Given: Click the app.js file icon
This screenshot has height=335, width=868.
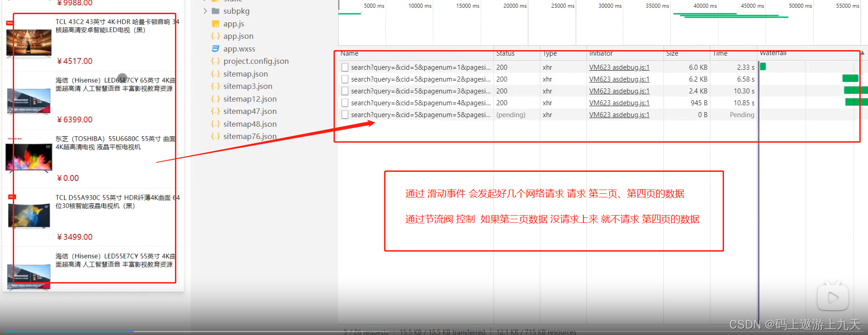Looking at the screenshot, I should pyautogui.click(x=216, y=24).
